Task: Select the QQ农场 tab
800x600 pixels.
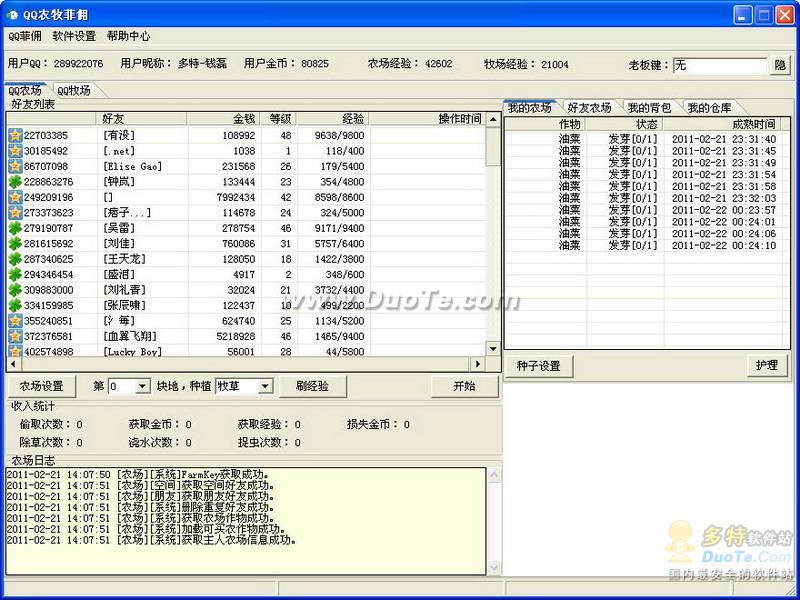Action: pos(25,91)
